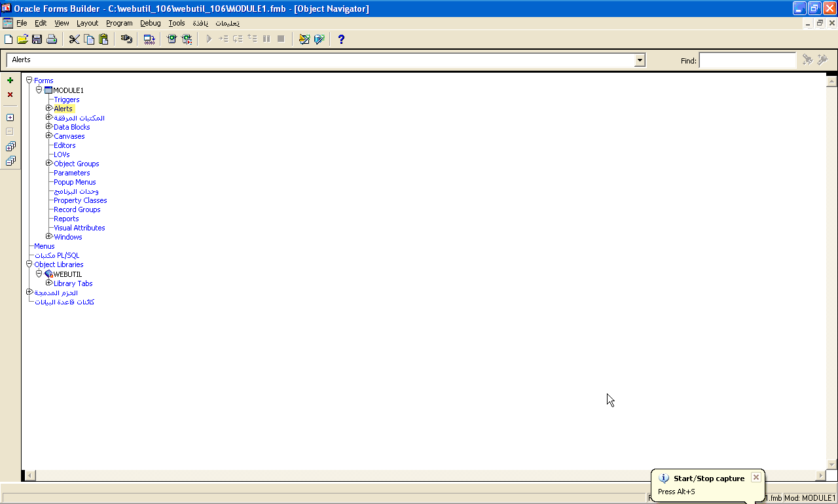This screenshot has height=504, width=838.
Task: Click the red X Delete icon
Action: (10, 95)
